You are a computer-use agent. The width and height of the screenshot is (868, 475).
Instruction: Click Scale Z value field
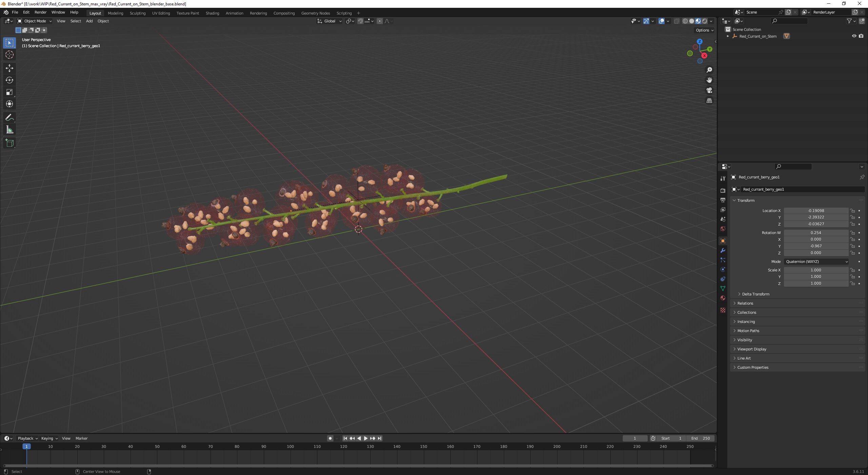pyautogui.click(x=816, y=283)
